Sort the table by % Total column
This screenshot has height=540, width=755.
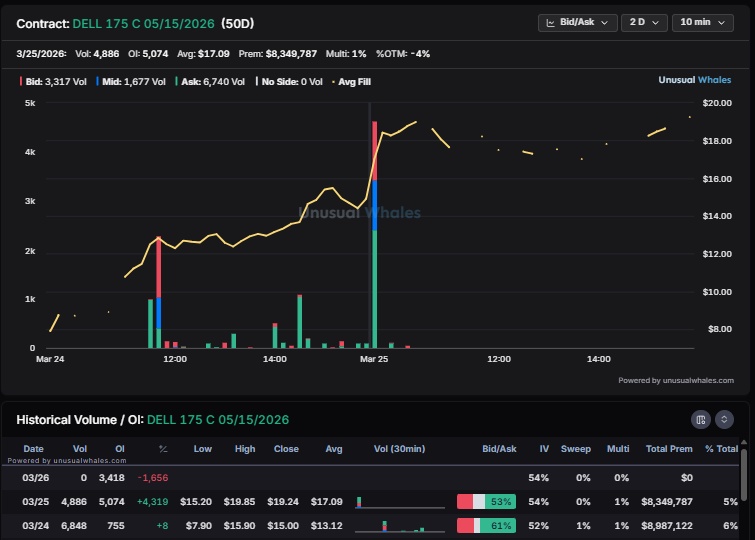point(721,449)
